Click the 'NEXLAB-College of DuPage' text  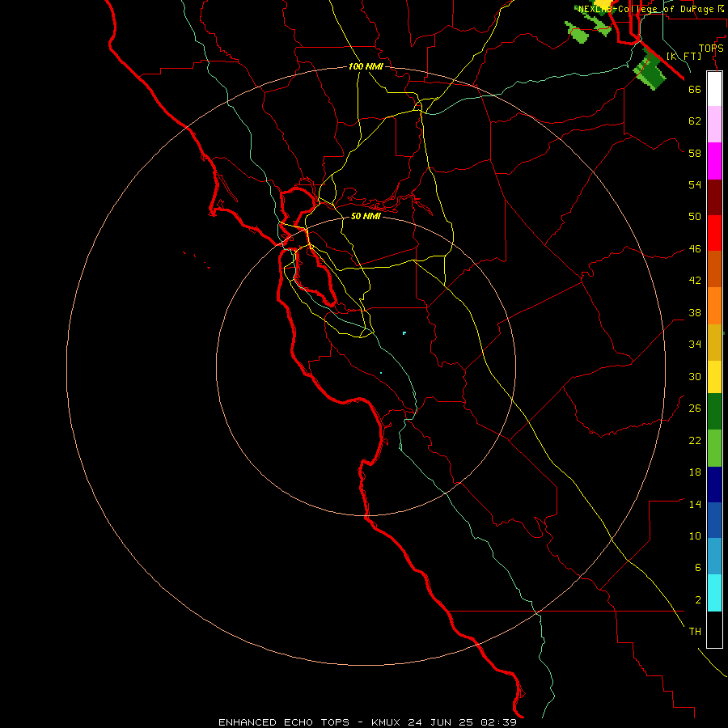[x=648, y=9]
